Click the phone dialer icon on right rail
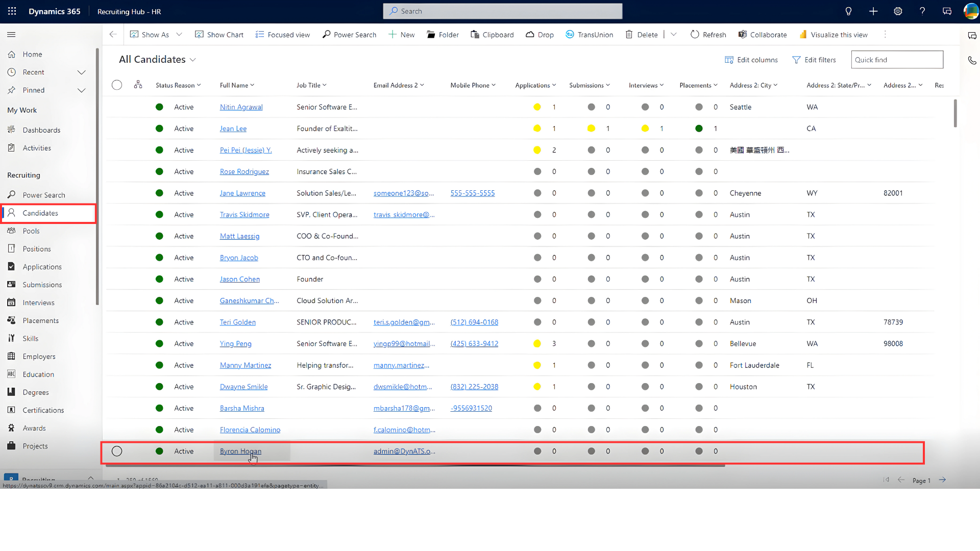The height and width of the screenshot is (551, 980). click(x=972, y=60)
